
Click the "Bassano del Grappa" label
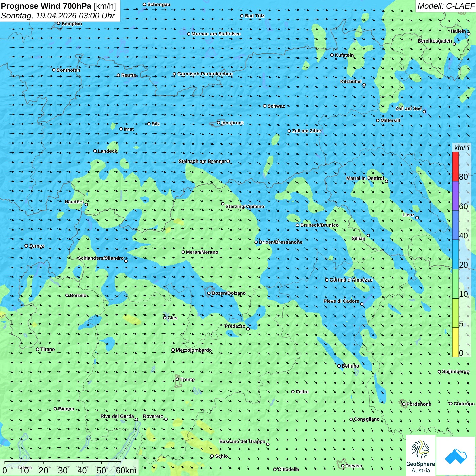click(x=242, y=441)
